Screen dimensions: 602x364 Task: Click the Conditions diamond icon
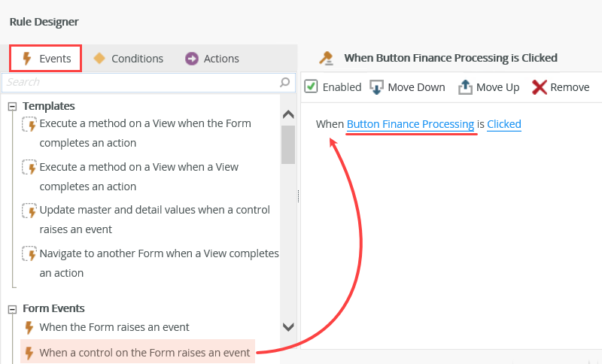(99, 59)
